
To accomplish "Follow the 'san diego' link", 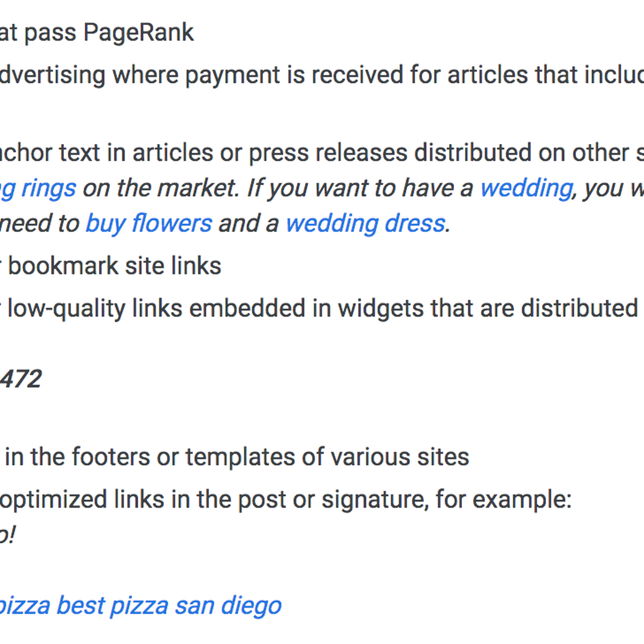I will [x=228, y=606].
